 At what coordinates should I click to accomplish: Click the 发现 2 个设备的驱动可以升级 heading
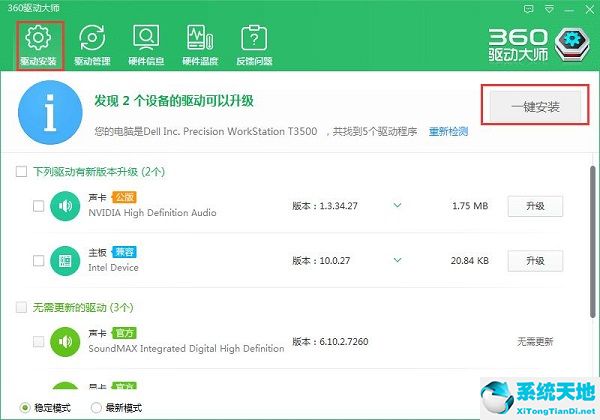174,101
